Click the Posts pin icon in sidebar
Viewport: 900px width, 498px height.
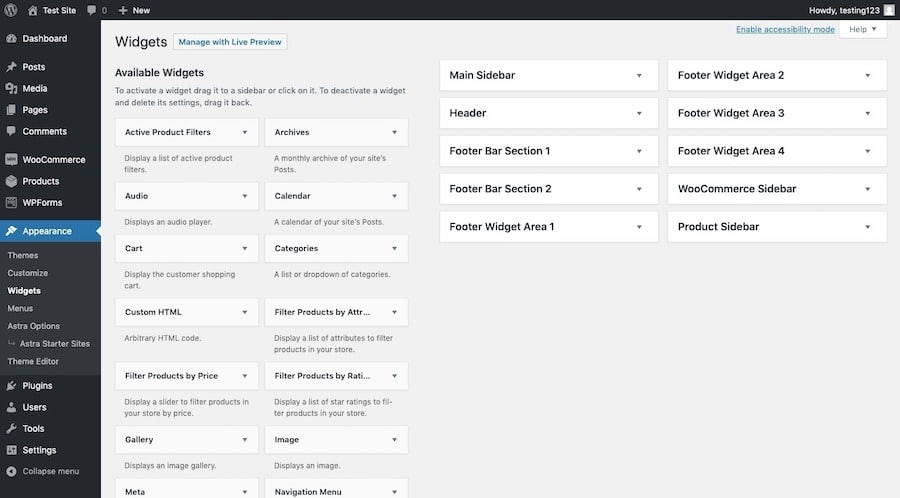tap(11, 67)
